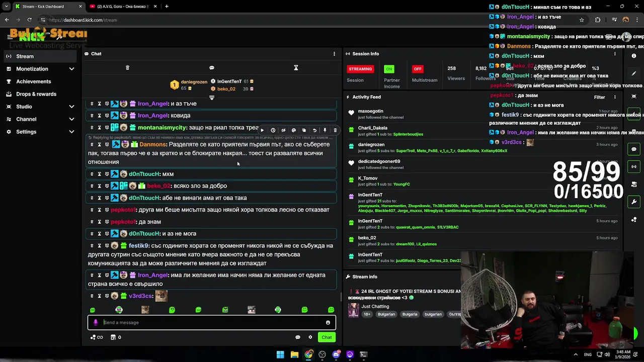
Task: Timeout festik9 using row hourglass icon
Action: [x=99, y=246]
